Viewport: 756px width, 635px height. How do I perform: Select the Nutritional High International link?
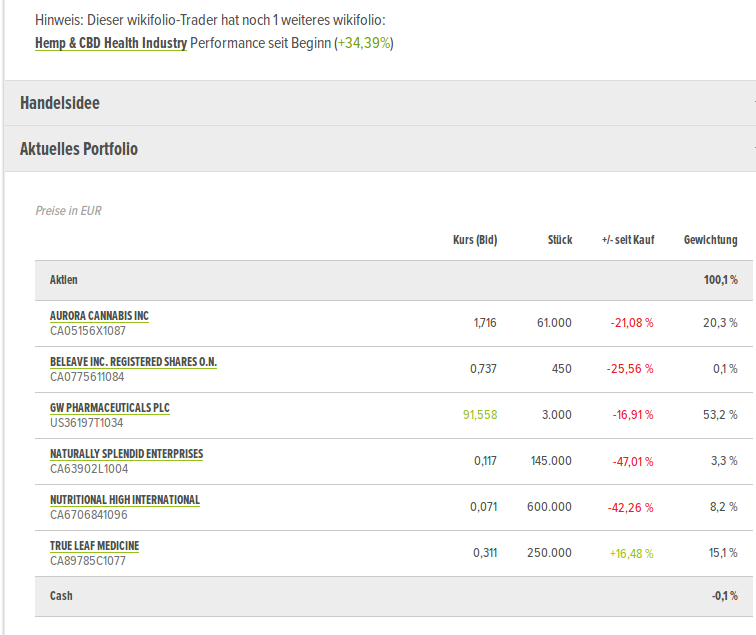click(125, 499)
